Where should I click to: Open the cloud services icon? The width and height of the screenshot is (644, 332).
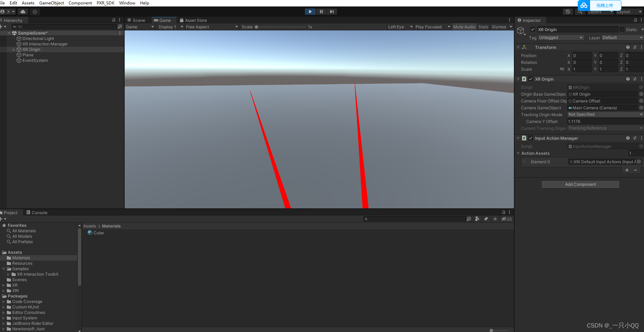pyautogui.click(x=23, y=12)
